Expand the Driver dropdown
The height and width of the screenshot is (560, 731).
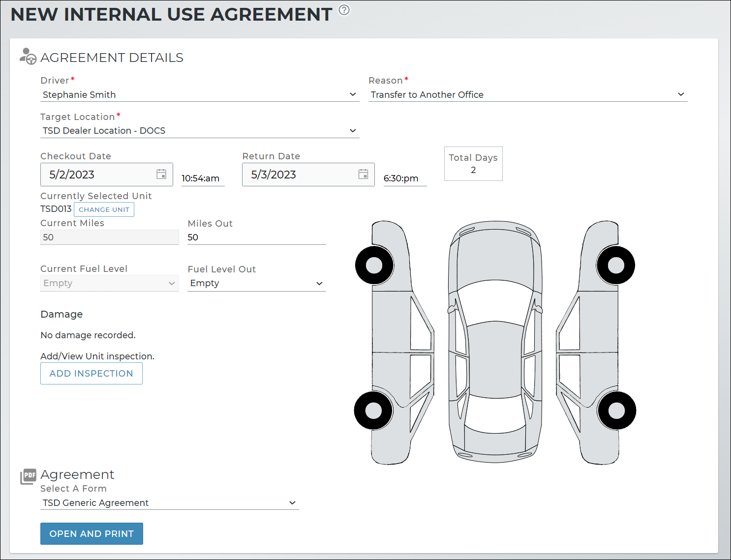pos(200,94)
